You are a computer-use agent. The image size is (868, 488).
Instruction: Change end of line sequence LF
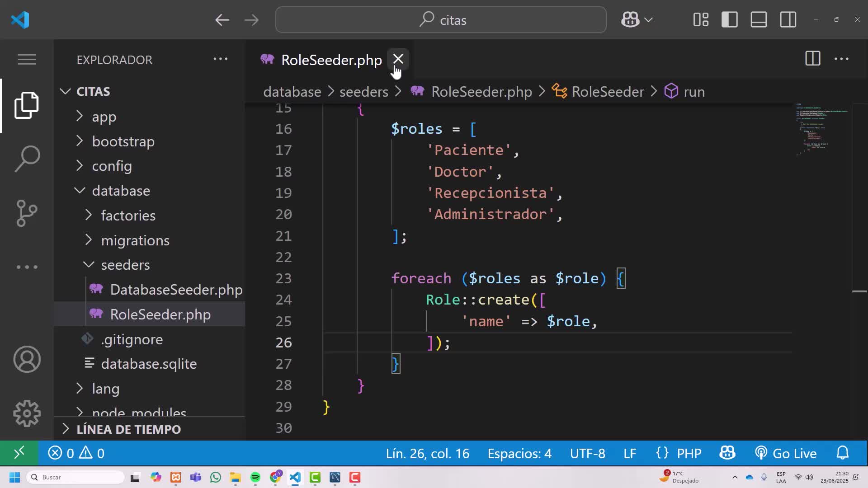(630, 453)
